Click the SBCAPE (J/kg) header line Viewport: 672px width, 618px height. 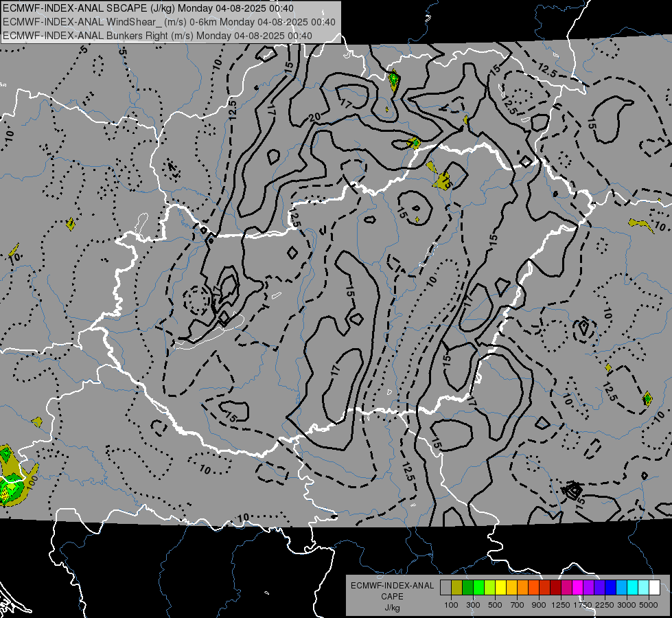(148, 8)
